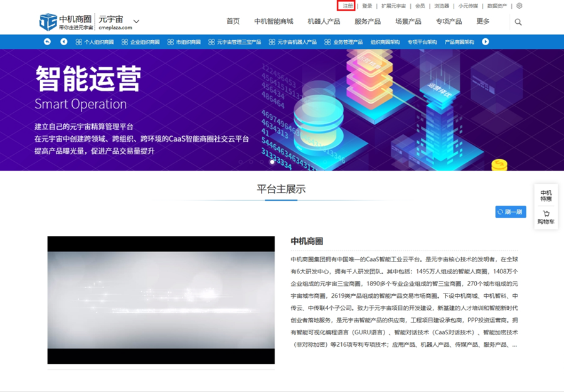Open the 小元传媒 link
The image size is (564, 392).
coord(468,6)
